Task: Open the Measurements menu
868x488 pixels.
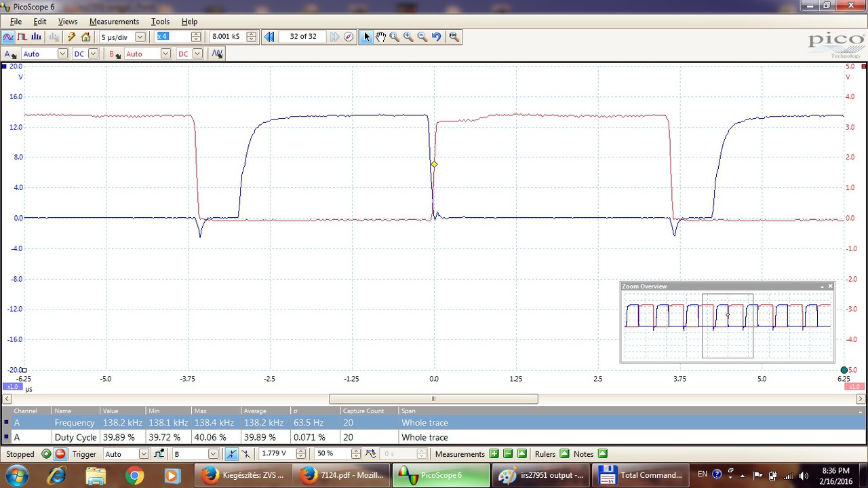Action: coord(114,22)
